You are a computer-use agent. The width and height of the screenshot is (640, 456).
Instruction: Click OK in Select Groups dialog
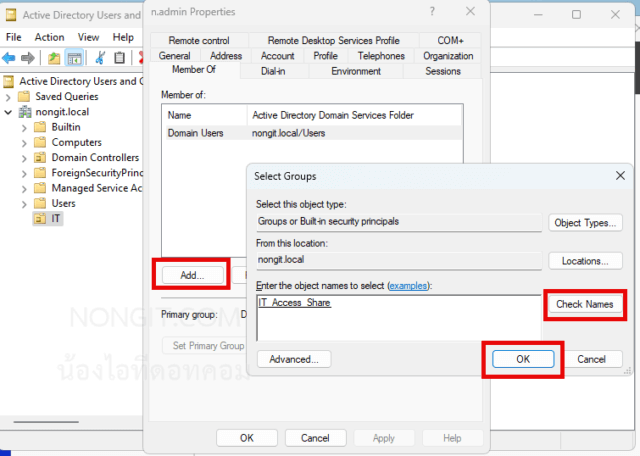pos(523,359)
